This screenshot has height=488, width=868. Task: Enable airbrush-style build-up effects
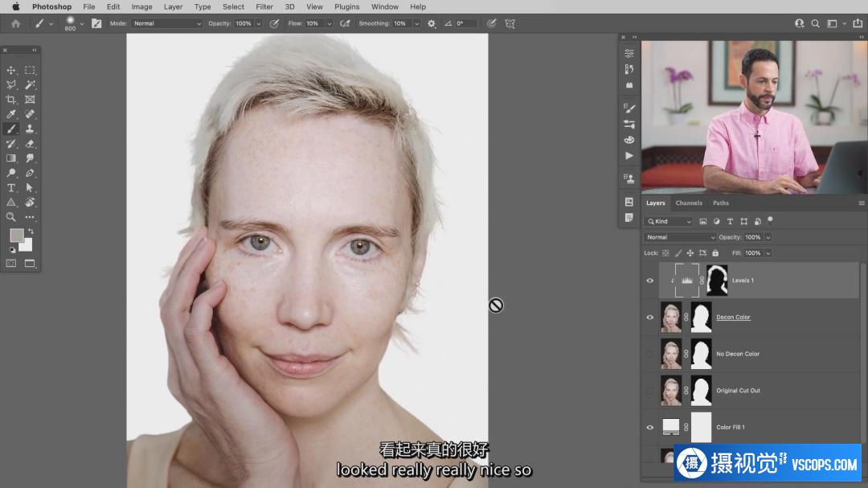tap(345, 24)
